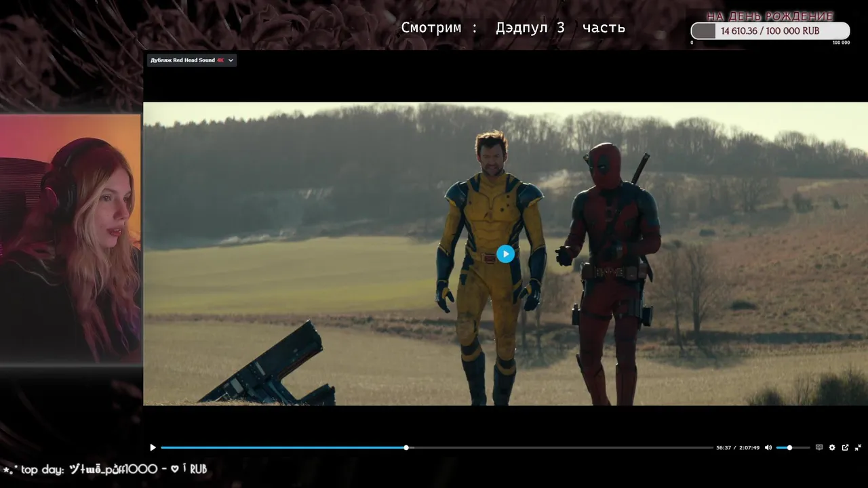Click the 4K quality label

pyautogui.click(x=220, y=60)
